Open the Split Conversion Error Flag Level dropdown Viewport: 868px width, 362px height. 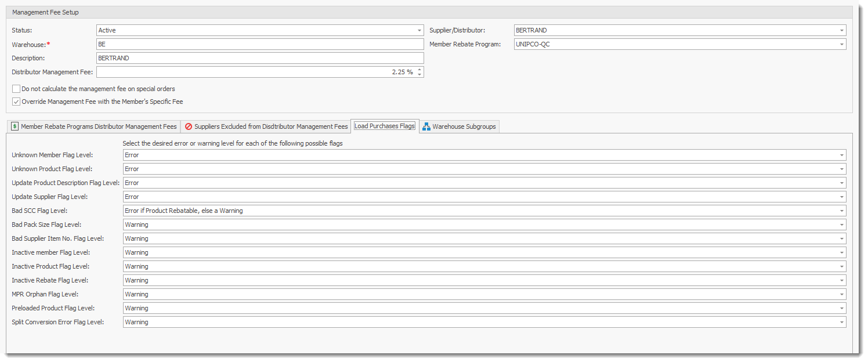(x=841, y=322)
